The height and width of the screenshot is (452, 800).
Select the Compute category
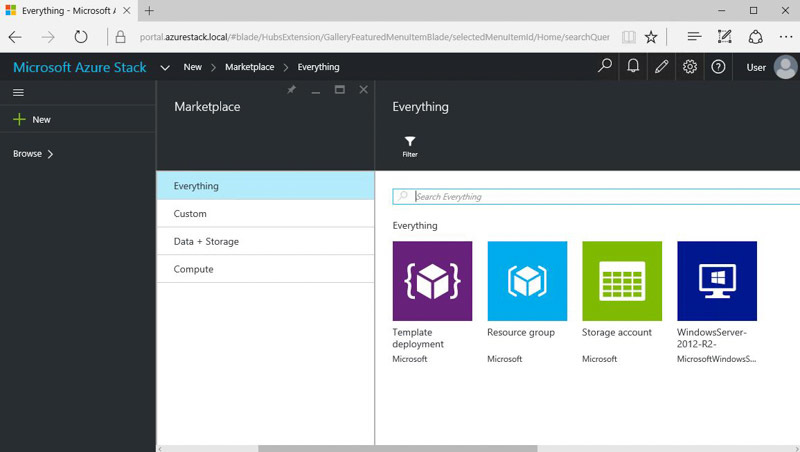click(193, 269)
